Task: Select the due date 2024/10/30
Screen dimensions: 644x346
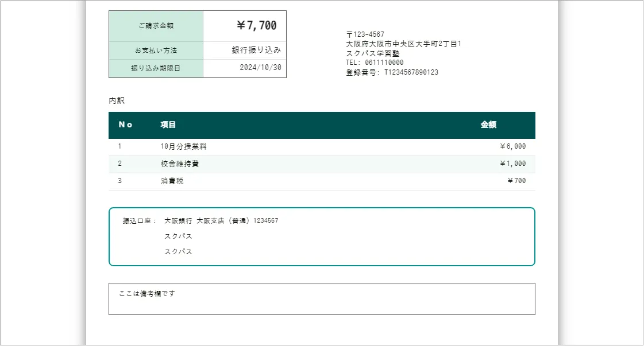Action: (x=260, y=67)
